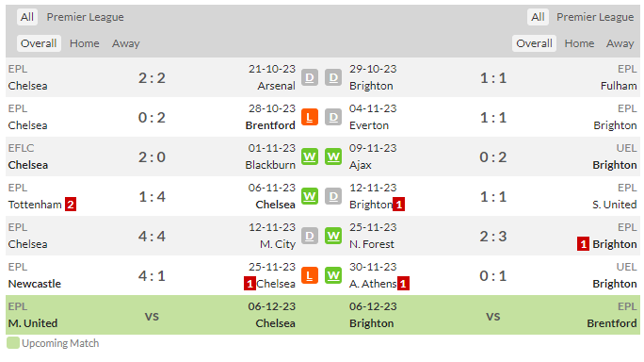This screenshot has height=362, width=644.
Task: Click the red card badge beside A. Athens
Action: point(403,284)
